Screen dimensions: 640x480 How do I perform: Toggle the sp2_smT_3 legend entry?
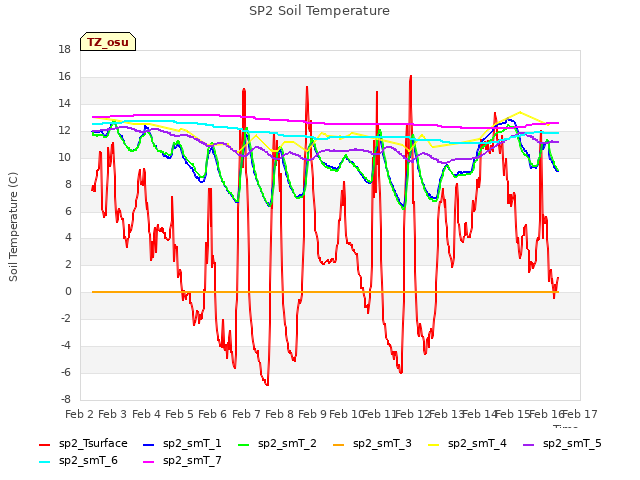(x=372, y=444)
